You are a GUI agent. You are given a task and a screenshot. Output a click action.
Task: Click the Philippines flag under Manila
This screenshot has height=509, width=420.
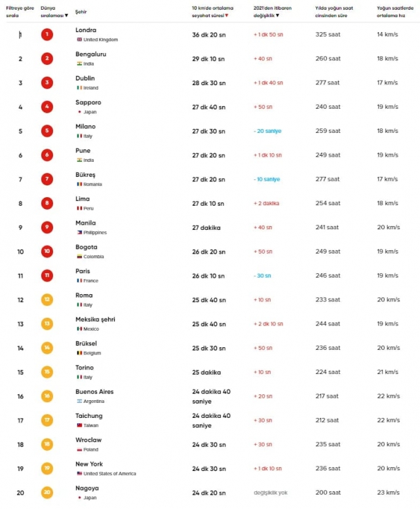(x=79, y=233)
